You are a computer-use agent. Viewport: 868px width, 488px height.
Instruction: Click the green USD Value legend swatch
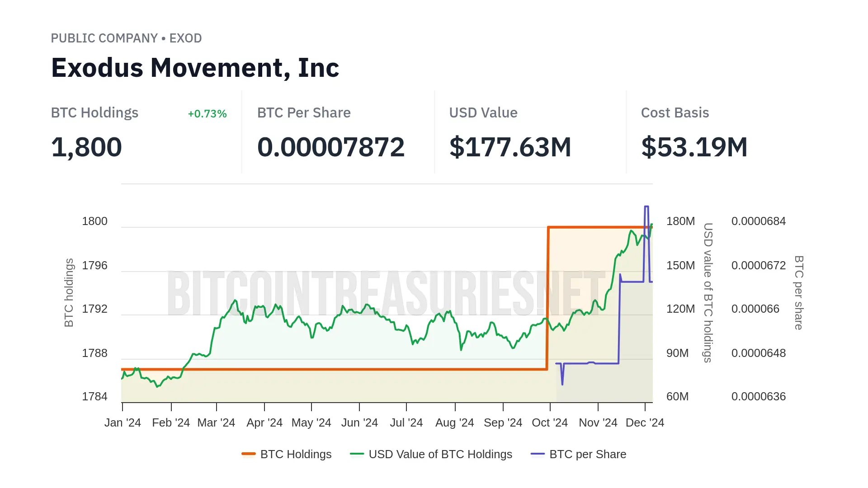pos(357,454)
